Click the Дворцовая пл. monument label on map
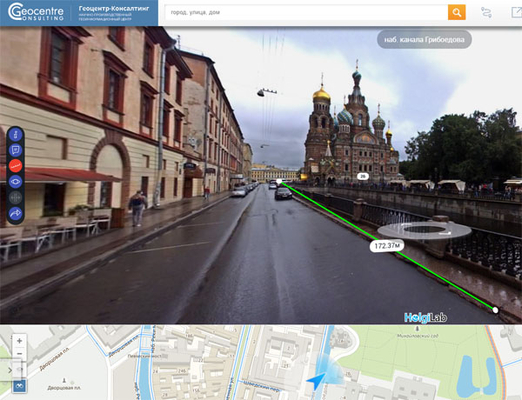The height and width of the screenshot is (400, 522). click(x=64, y=388)
